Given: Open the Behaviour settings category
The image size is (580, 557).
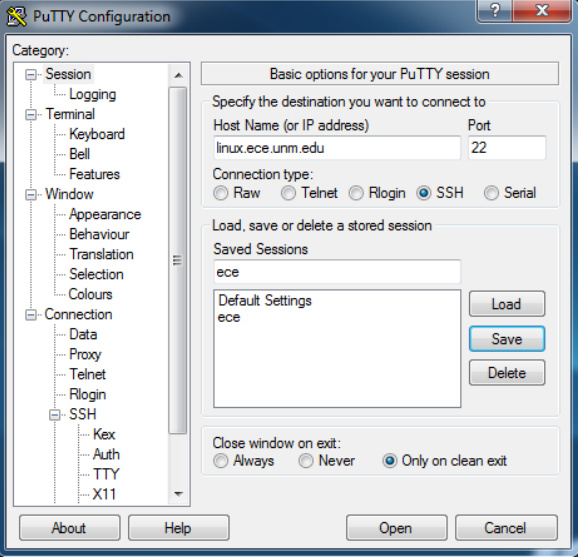Looking at the screenshot, I should click(99, 234).
